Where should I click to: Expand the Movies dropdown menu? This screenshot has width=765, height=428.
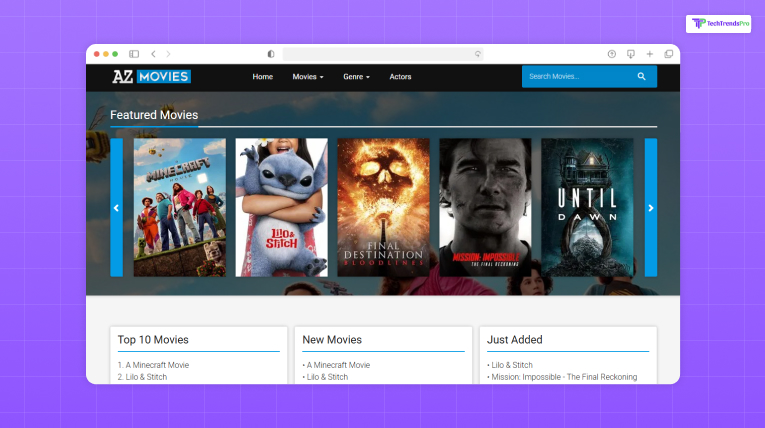click(x=308, y=77)
